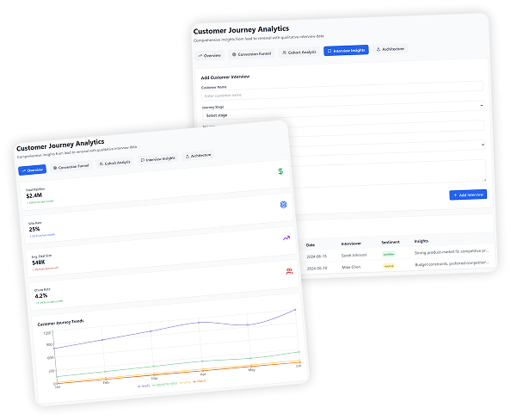The width and height of the screenshot is (511, 420).
Task: Click the neutral sentiment badge for Mike Chen
Action: 389,266
